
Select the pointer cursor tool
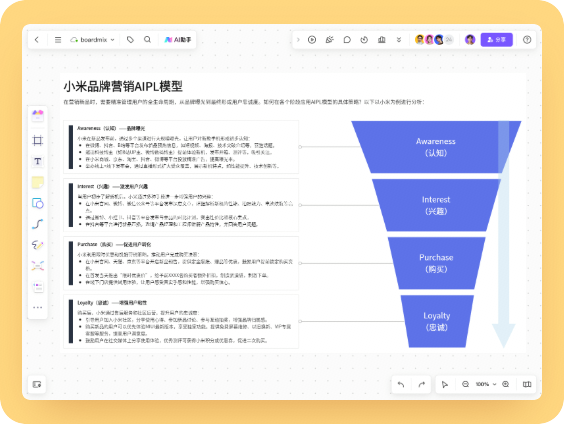click(445, 384)
